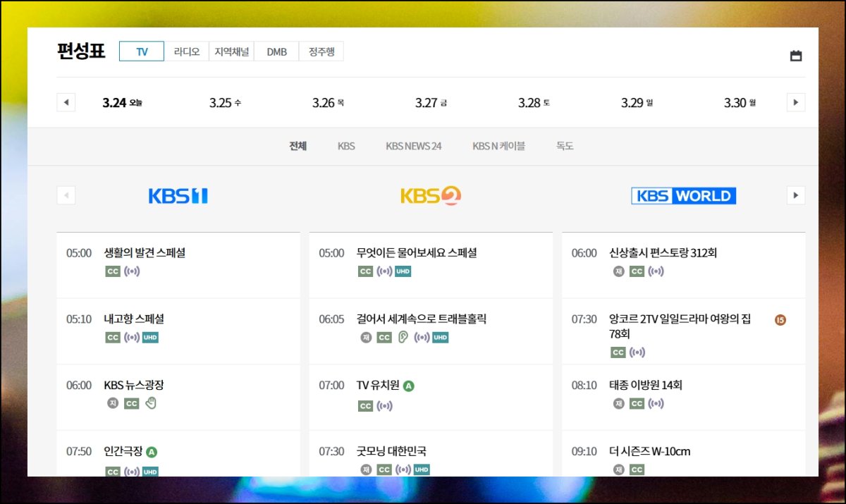The image size is (846, 504).
Task: Select date 3.29 일
Action: 637,103
